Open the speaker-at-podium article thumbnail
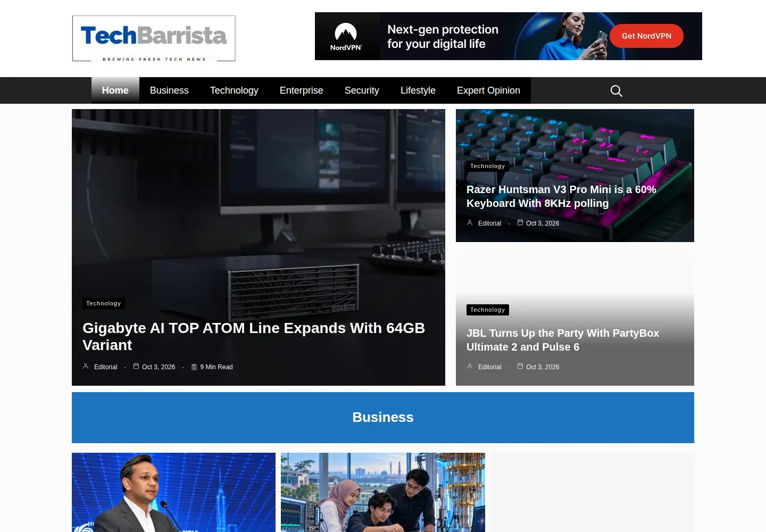Screen dimensions: 766x532 pos(173,492)
